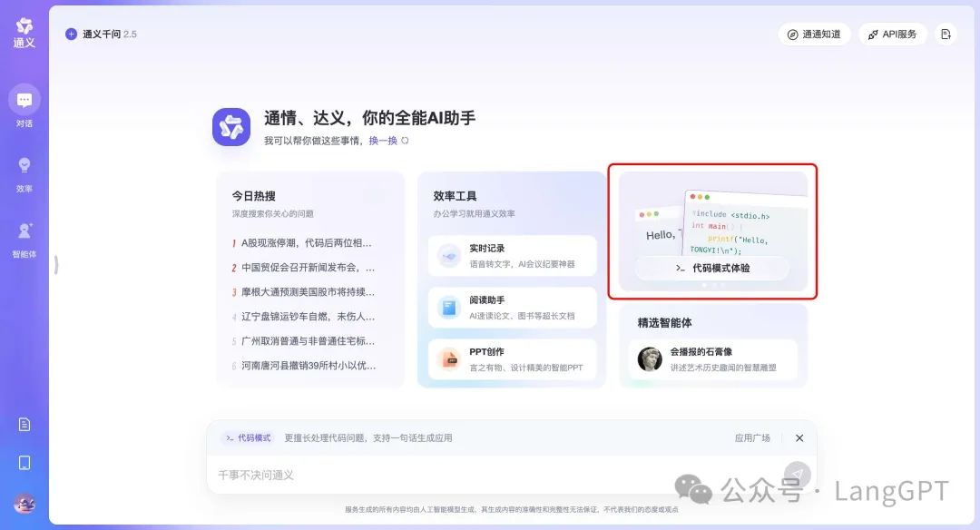The image size is (980, 530).
Task: Open API服务 page
Action: (892, 34)
